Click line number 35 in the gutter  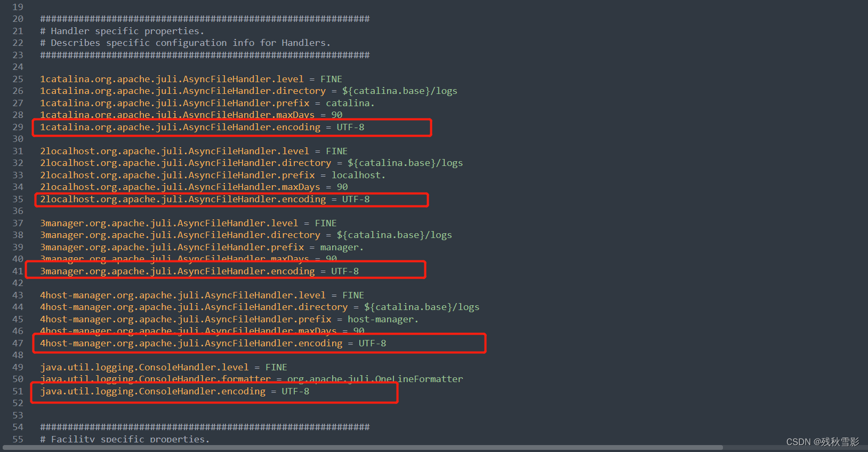pyautogui.click(x=18, y=199)
